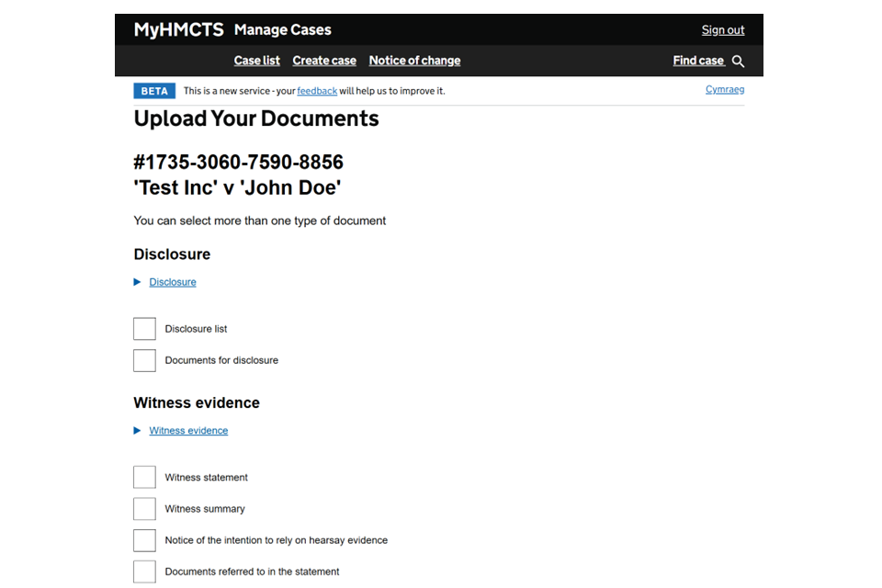The height and width of the screenshot is (588, 882).
Task: Expand the Witness evidence details triangle
Action: pos(138,431)
